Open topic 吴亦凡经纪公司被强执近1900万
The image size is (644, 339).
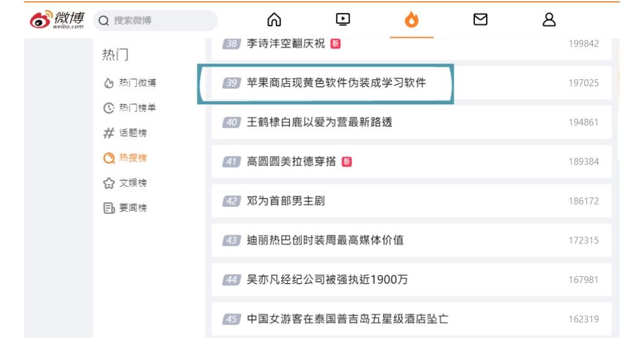[x=327, y=280]
